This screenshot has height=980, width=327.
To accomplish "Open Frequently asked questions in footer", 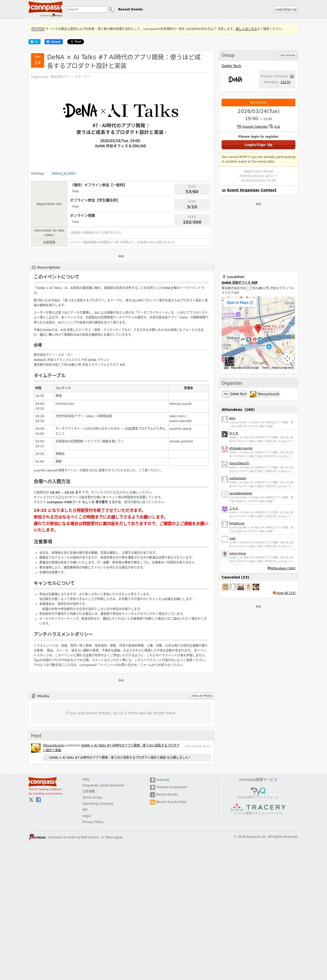I will (104, 785).
